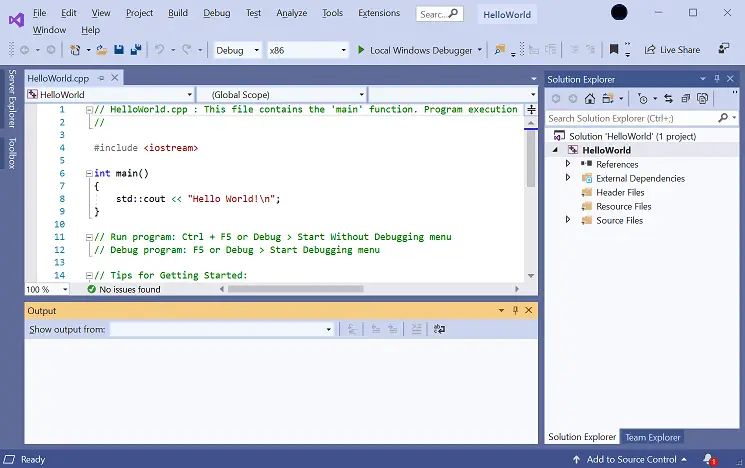745x468 pixels.
Task: Collapse the main() function code block
Action: (x=89, y=173)
